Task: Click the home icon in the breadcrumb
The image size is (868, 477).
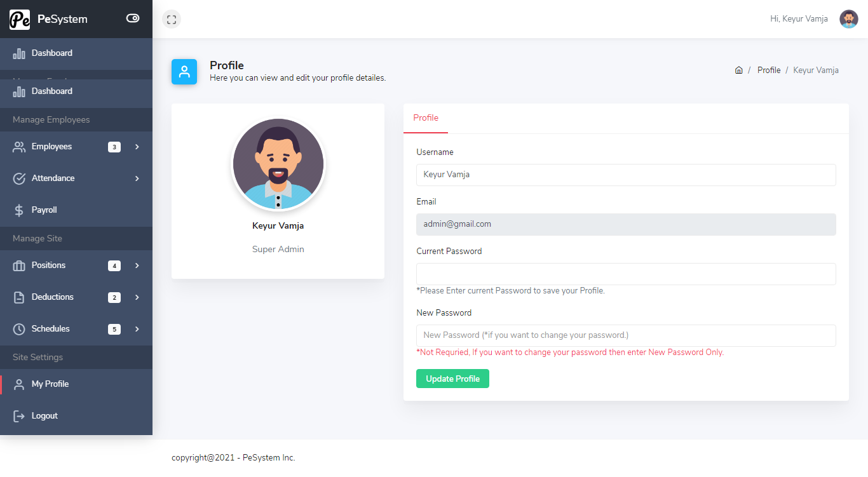Action: click(x=739, y=70)
